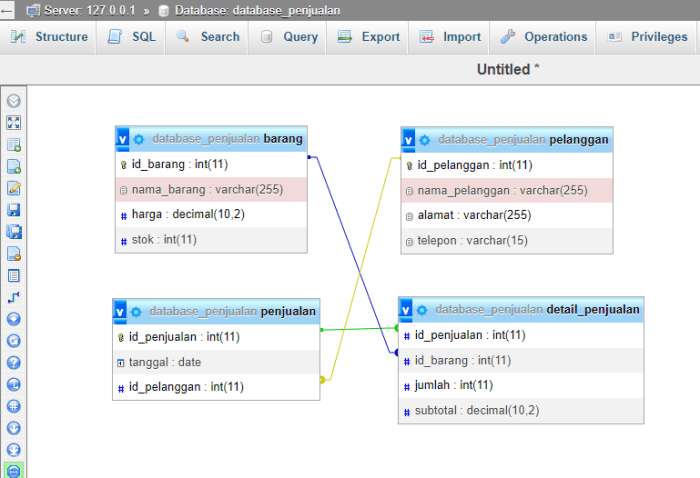The width and height of the screenshot is (700, 478).
Task: Open gear options of penjualan table
Action: coord(136,312)
